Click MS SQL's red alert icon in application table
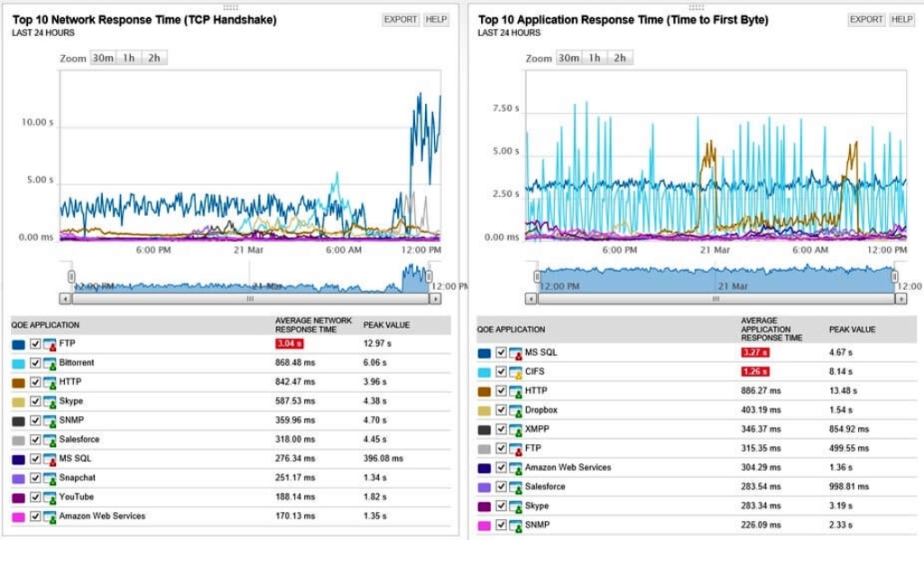 click(x=518, y=352)
